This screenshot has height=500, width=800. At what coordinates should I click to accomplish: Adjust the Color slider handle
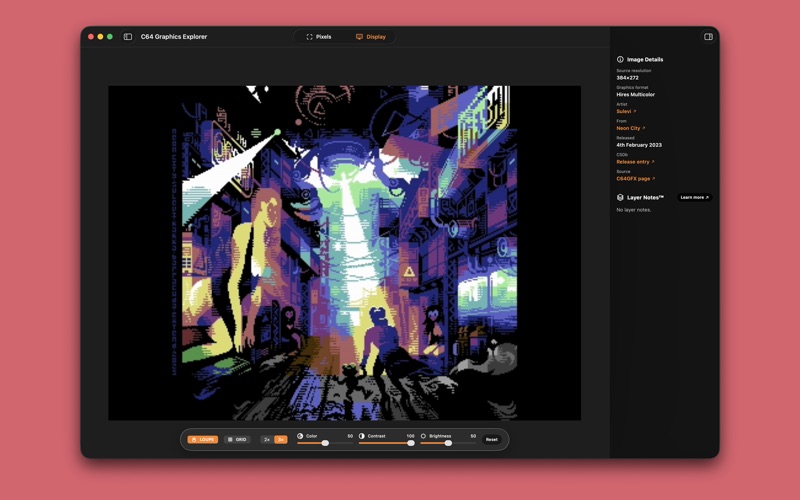325,443
